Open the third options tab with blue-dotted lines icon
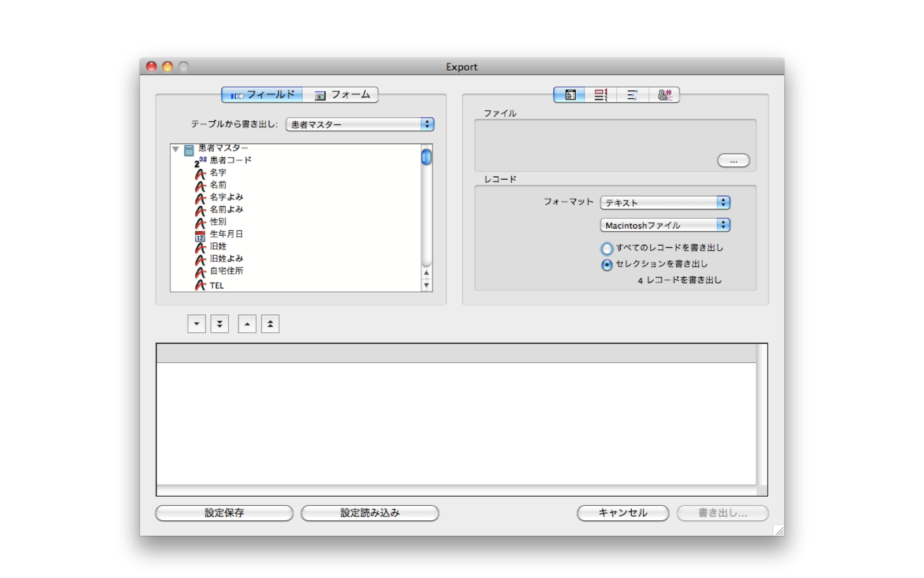This screenshot has width=924, height=578. 632,95
